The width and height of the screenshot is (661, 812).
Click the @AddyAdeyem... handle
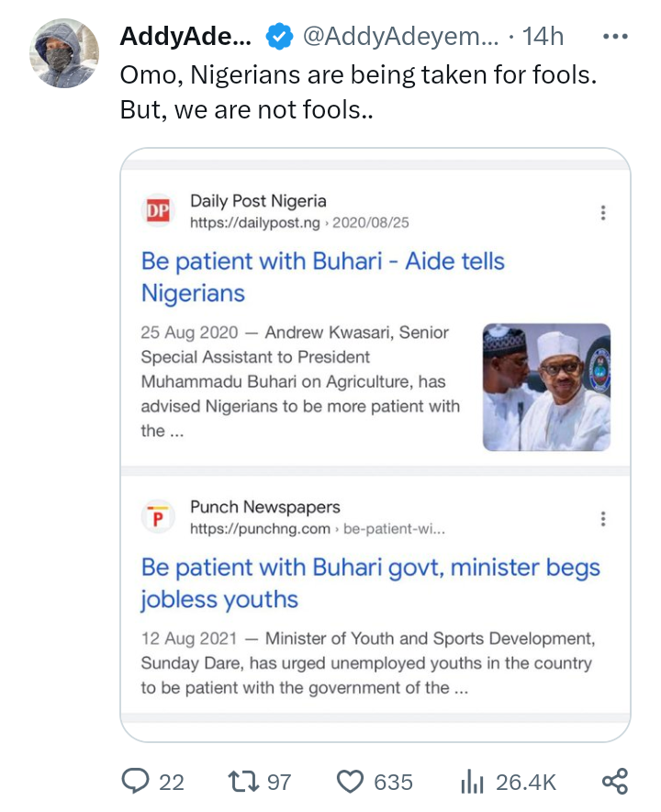click(399, 37)
